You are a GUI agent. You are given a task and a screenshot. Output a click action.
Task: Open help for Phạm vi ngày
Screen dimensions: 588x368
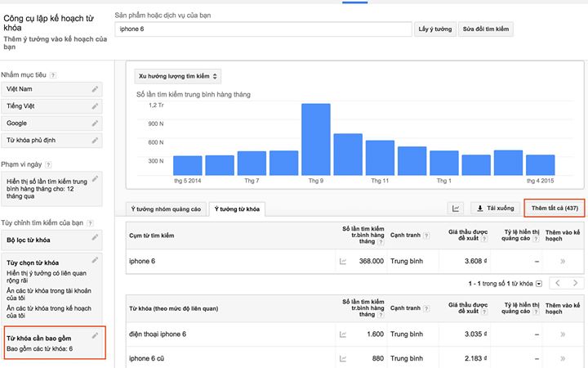coord(48,164)
